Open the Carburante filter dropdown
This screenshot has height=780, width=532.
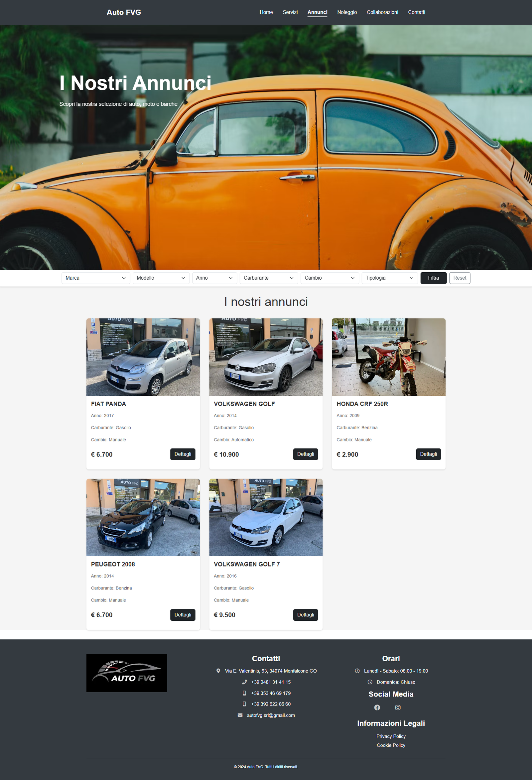(x=269, y=278)
